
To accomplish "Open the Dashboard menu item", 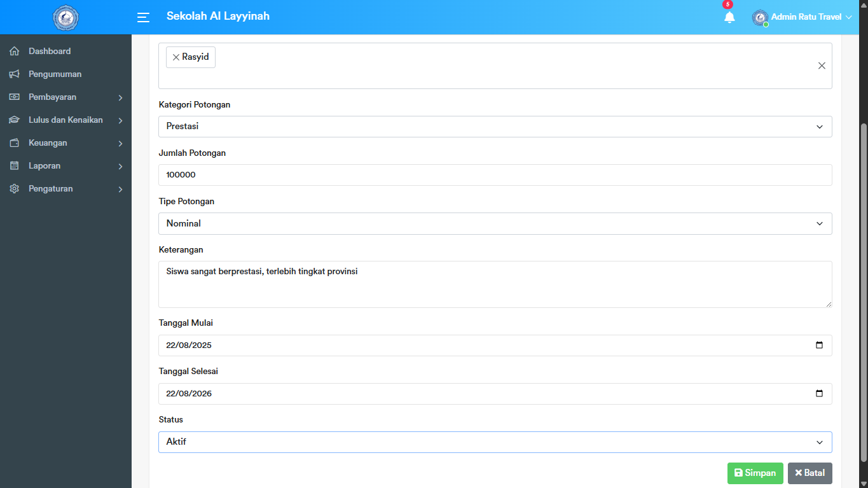I will (x=50, y=52).
